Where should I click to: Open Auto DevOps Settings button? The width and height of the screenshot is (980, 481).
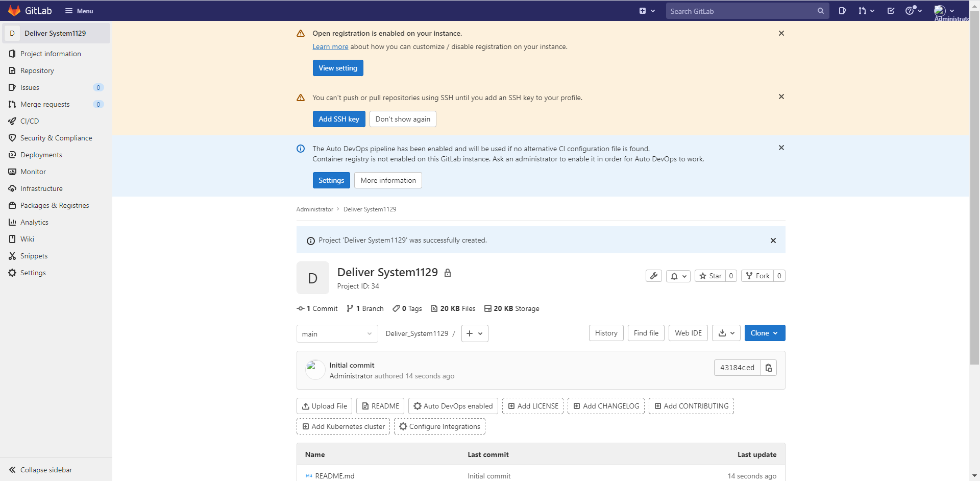(331, 180)
